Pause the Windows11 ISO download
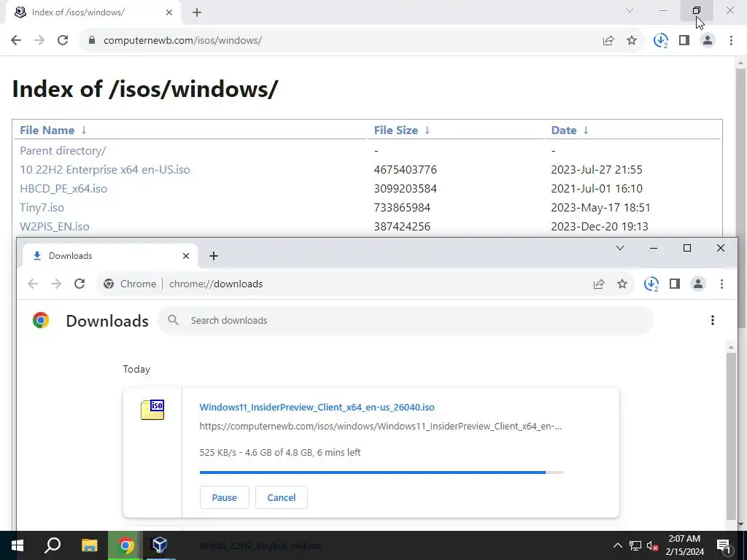747x560 pixels. coord(225,497)
